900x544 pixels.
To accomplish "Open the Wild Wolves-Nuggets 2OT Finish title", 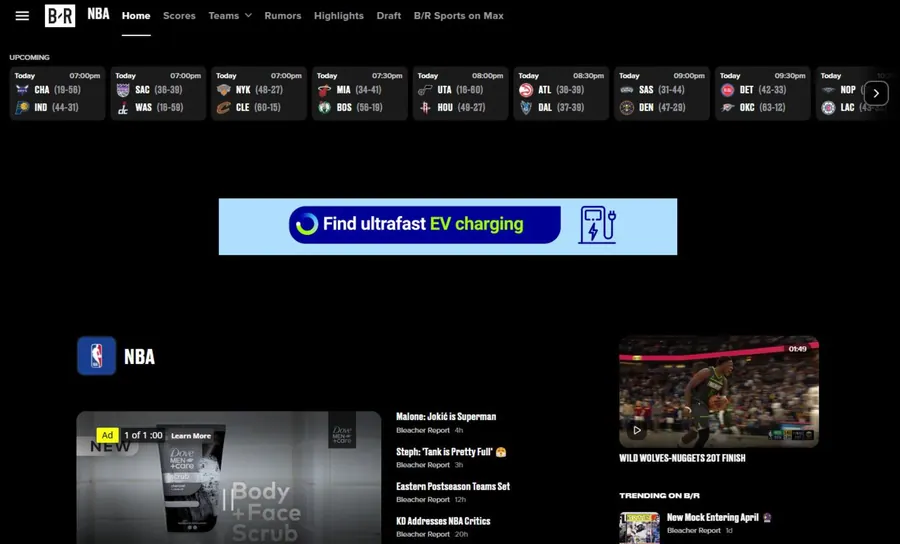I will click(x=682, y=458).
